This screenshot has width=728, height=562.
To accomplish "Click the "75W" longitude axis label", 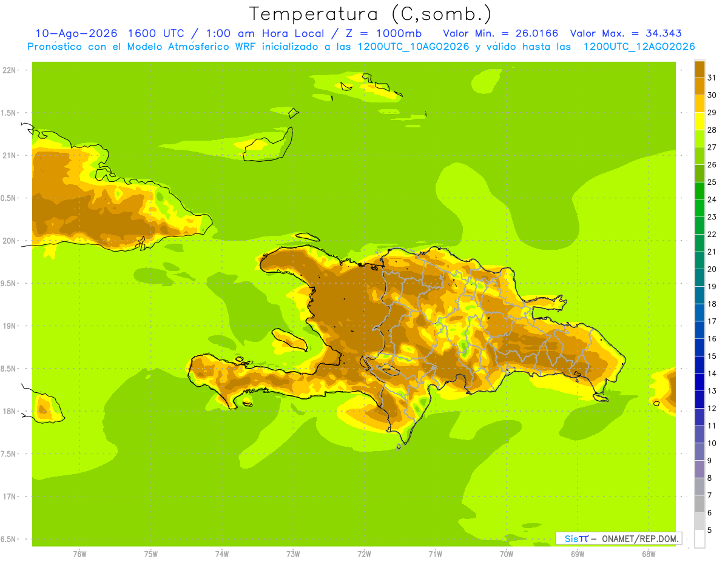I will point(151,554).
